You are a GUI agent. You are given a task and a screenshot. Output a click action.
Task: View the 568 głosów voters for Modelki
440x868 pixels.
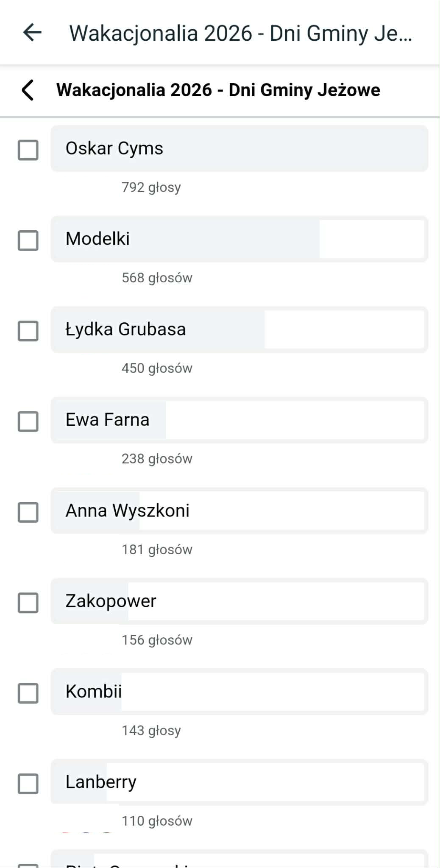tap(157, 278)
